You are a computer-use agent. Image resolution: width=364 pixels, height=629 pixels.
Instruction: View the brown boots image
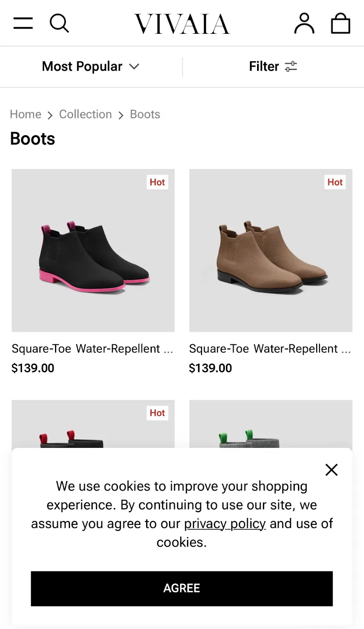point(271,250)
